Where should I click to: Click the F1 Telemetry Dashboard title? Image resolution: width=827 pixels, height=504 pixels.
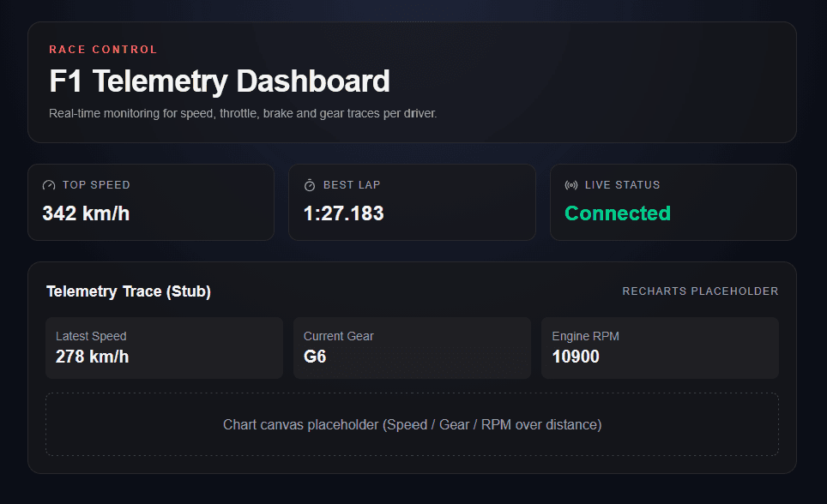(x=219, y=81)
